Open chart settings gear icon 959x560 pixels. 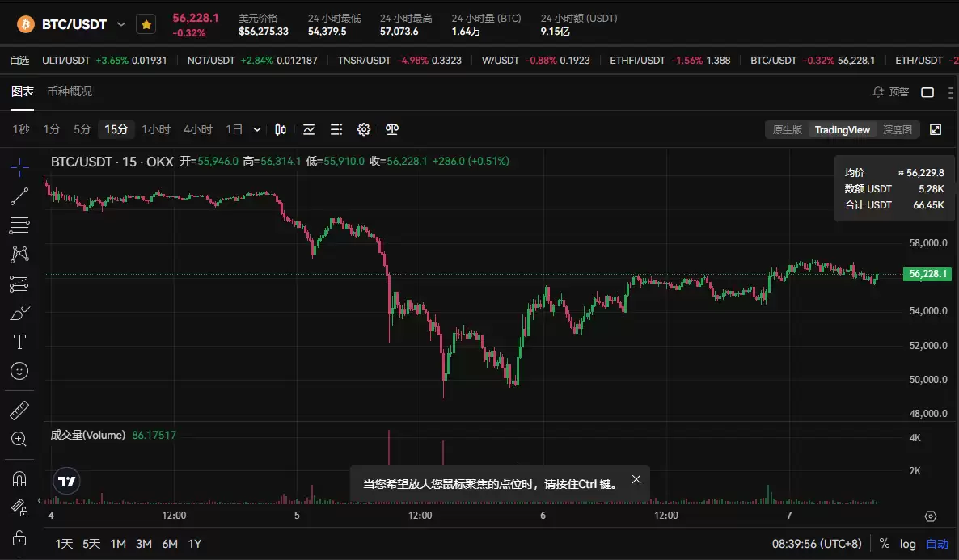coord(364,129)
